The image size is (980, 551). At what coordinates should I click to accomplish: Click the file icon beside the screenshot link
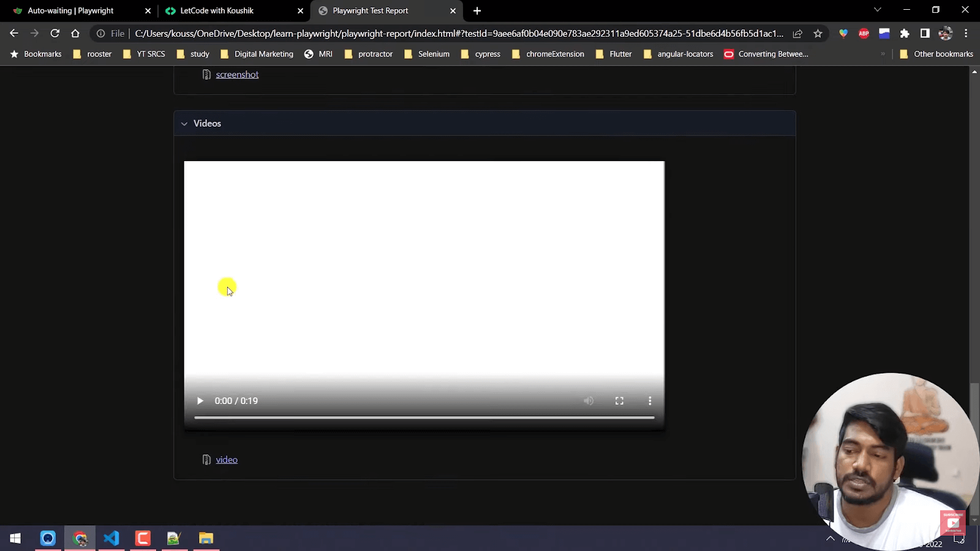[x=206, y=75]
